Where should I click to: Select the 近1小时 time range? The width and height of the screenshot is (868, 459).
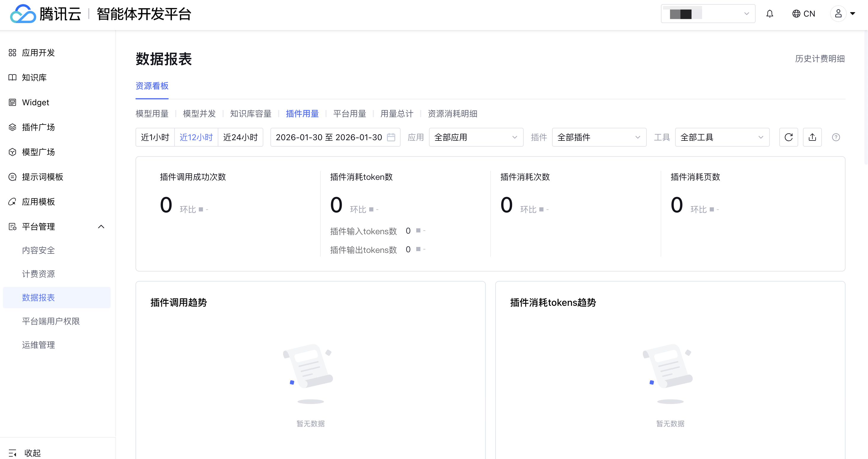pyautogui.click(x=155, y=137)
